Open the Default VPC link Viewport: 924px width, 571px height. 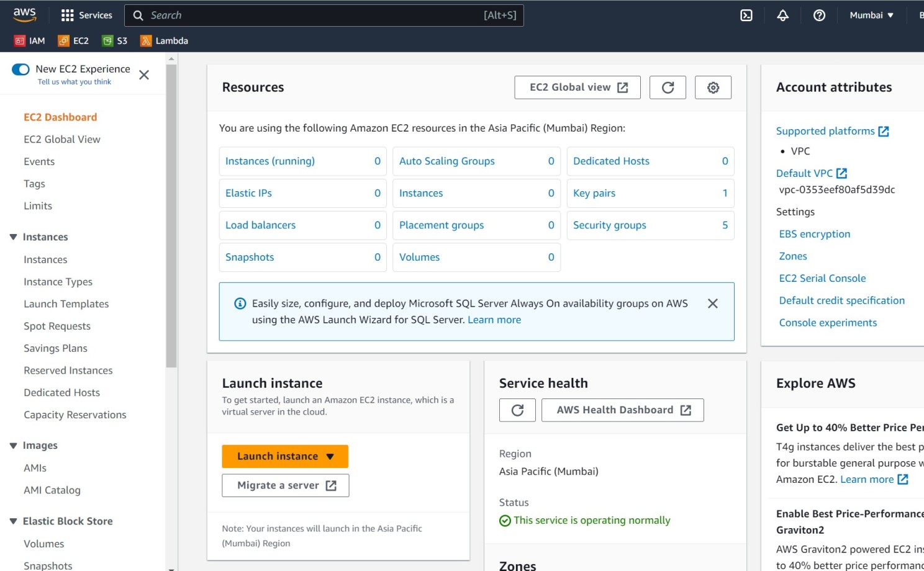pyautogui.click(x=805, y=173)
